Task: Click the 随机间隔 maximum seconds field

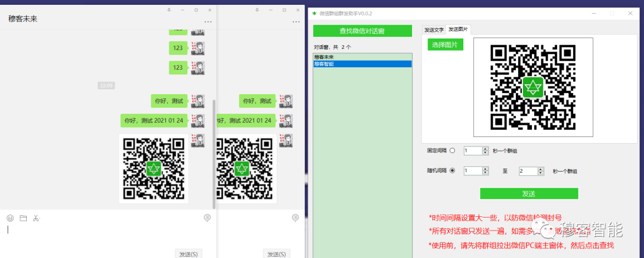Action: pyautogui.click(x=528, y=171)
